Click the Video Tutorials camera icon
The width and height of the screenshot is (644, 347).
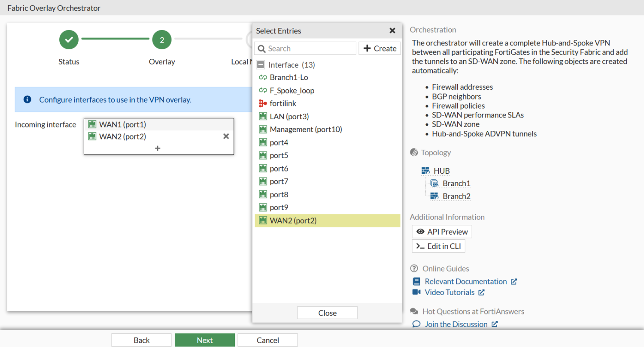[x=416, y=292]
